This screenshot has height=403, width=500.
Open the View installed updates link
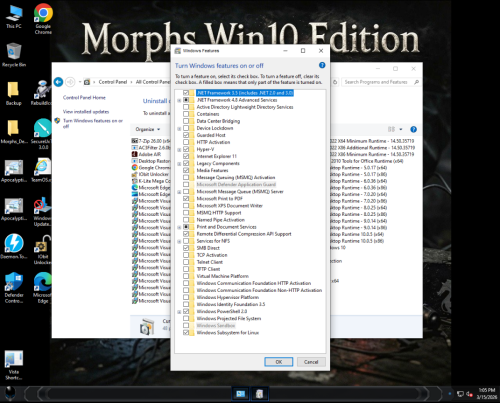click(x=86, y=112)
